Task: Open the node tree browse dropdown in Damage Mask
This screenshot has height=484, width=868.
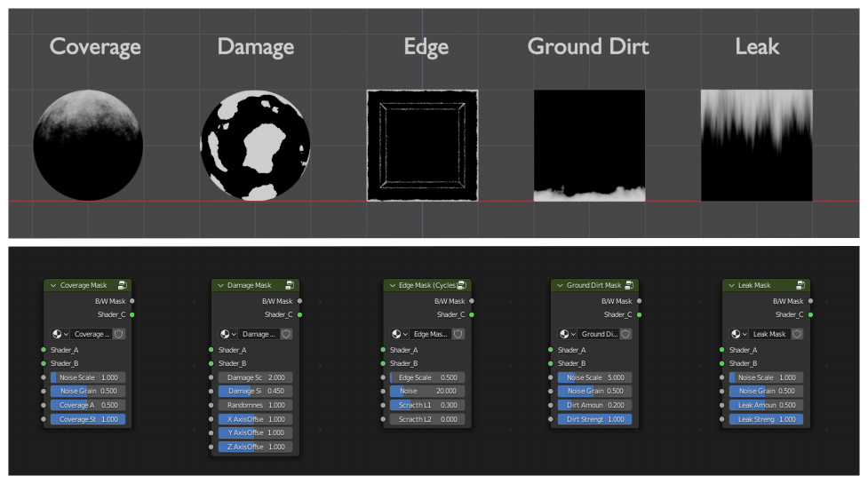Action: (227, 334)
